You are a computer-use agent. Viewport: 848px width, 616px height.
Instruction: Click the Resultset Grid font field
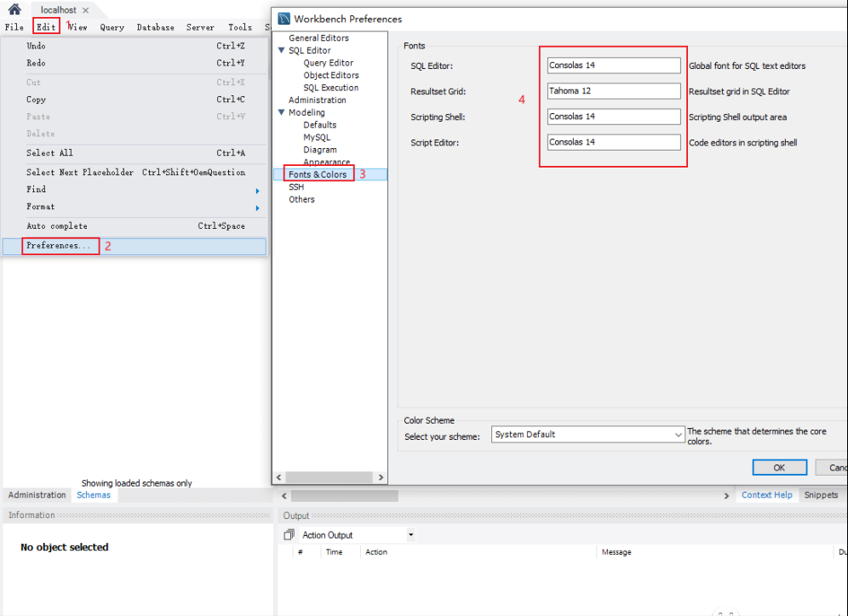pos(614,91)
